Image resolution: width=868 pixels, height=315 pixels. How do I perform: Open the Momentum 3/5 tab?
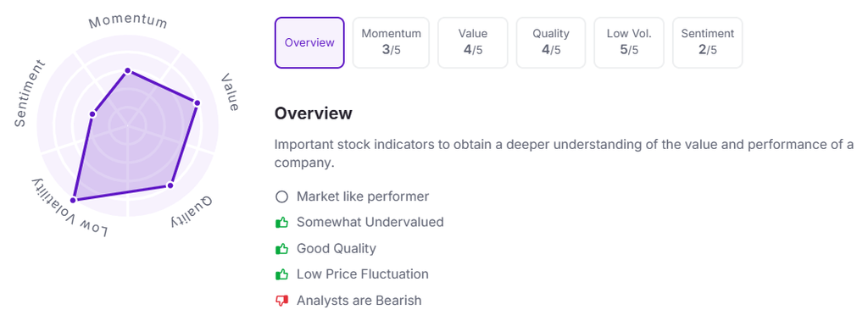(x=392, y=42)
